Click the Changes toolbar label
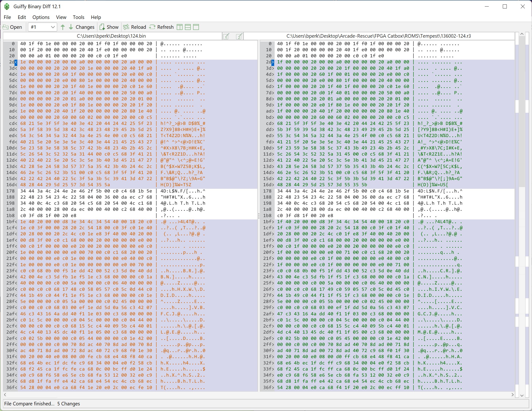Image resolution: width=532 pixels, height=411 pixels. tap(85, 27)
